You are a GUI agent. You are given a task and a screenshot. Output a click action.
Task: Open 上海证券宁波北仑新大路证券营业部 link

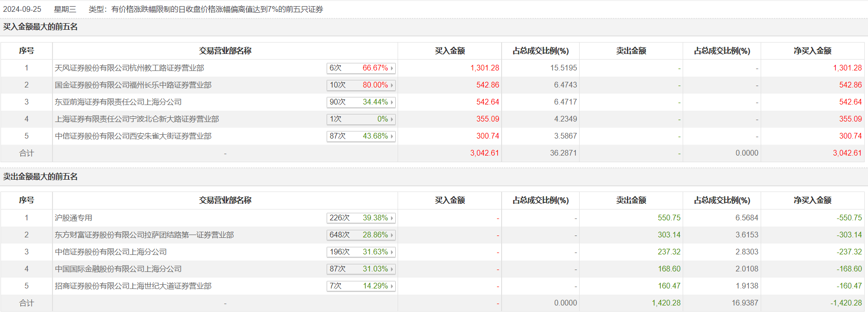coord(137,119)
